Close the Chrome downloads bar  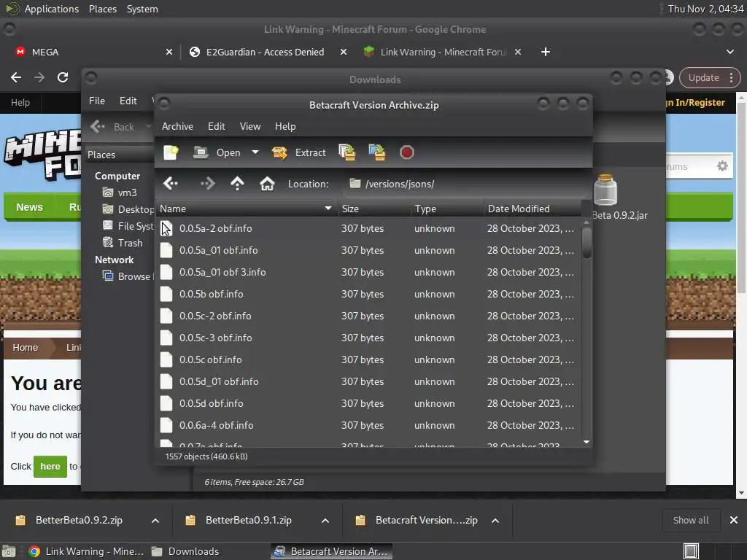734,520
